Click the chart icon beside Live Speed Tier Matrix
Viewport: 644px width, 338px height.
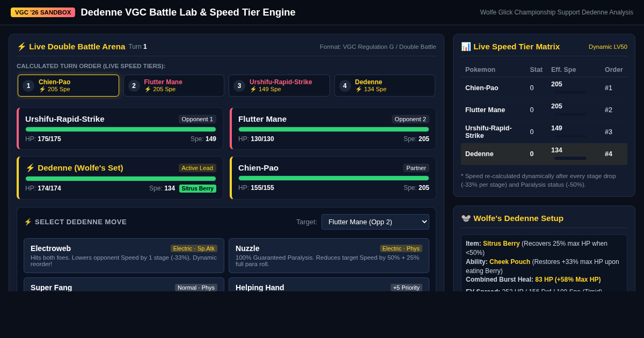(466, 47)
